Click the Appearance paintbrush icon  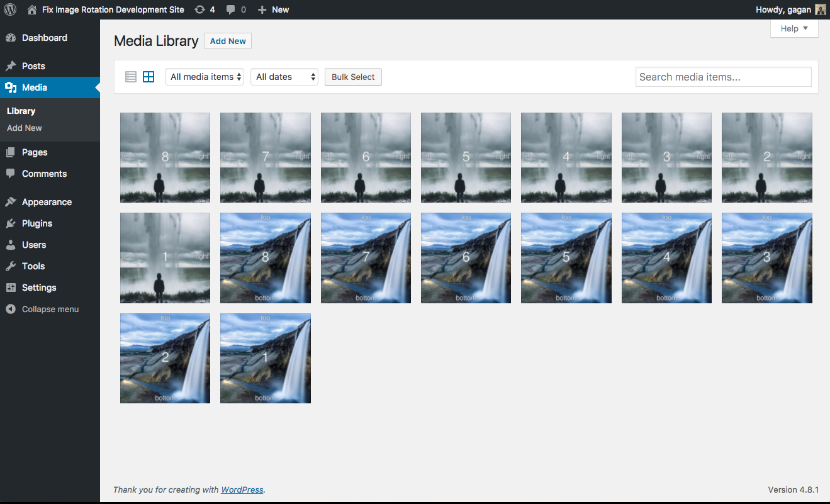point(11,202)
